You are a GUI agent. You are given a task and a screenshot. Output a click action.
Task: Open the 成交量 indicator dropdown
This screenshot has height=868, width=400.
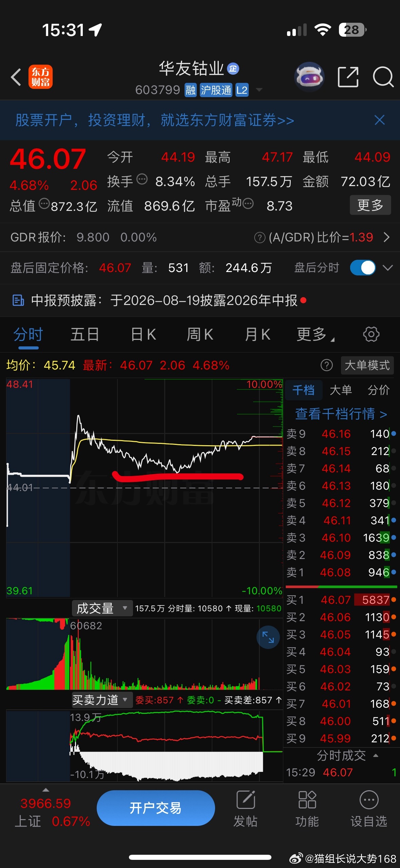pos(102,608)
